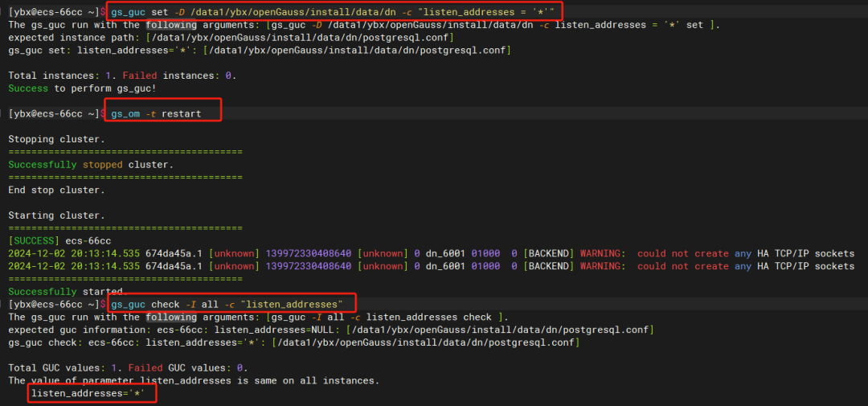Click 'gs_guc check: ecs-66cc' output line
868x406 pixels.
click(293, 342)
